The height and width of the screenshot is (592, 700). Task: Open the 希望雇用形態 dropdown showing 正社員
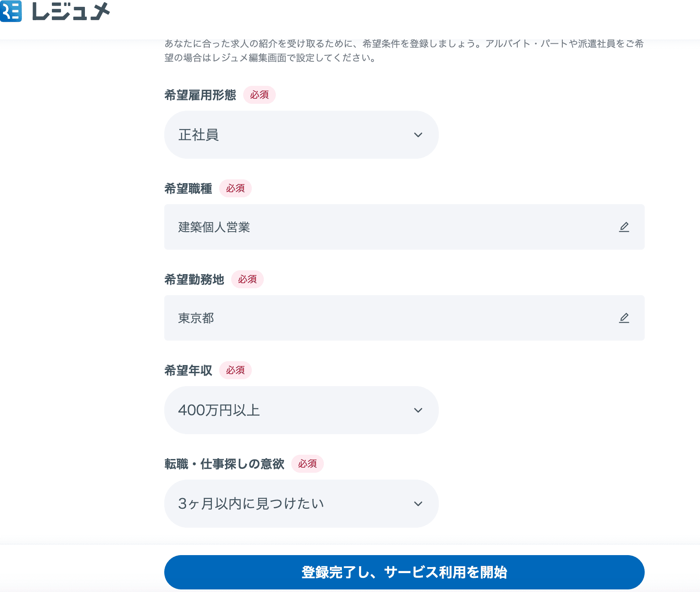point(300,135)
